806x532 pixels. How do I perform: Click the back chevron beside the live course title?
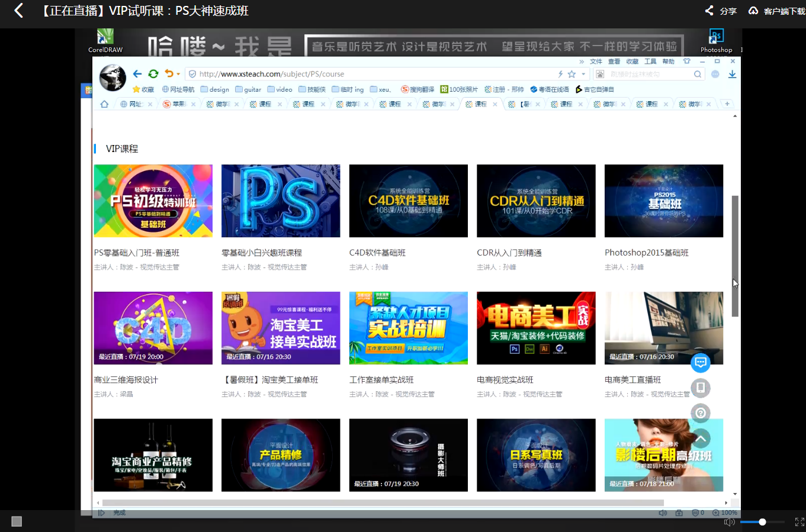[x=18, y=11]
